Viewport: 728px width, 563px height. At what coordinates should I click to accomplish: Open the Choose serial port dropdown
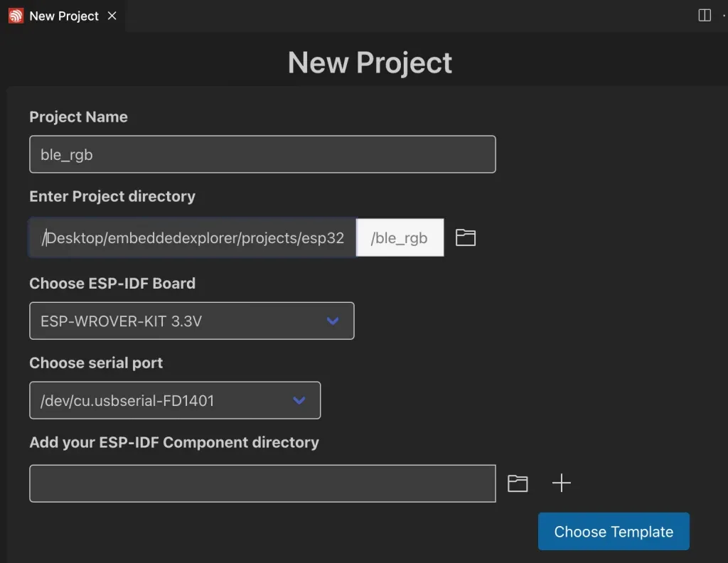(x=175, y=400)
